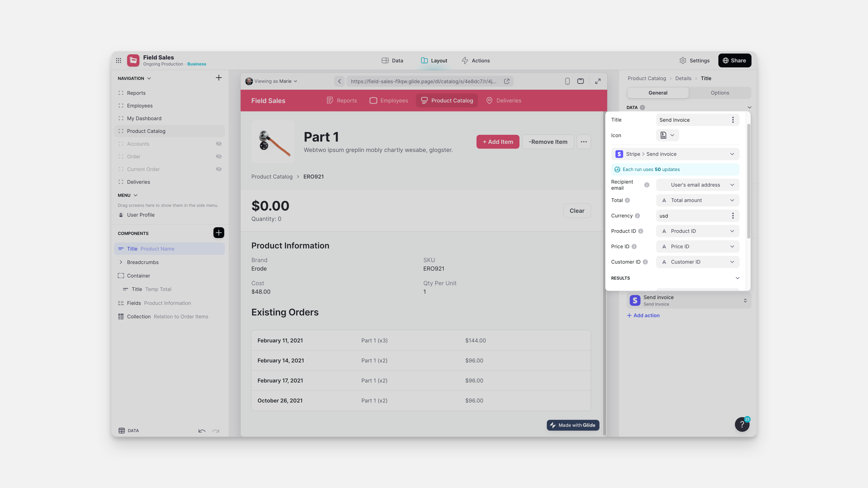Open the Title field's three-dot menu
This screenshot has height=488, width=868.
pos(733,120)
